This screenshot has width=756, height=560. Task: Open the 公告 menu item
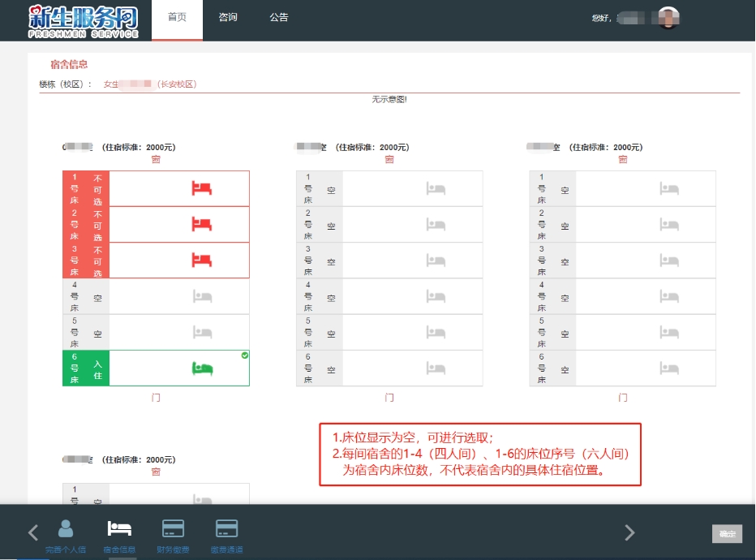point(278,18)
